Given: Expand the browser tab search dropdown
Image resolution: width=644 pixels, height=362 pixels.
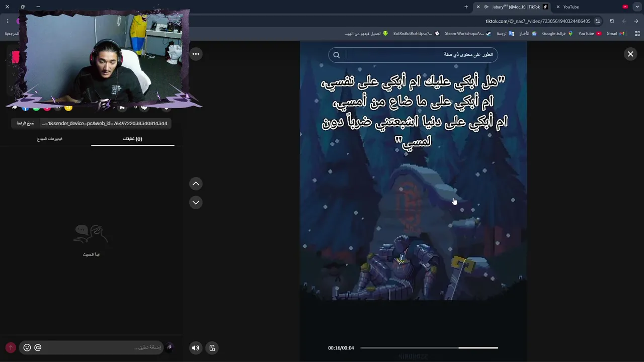Looking at the screenshot, I should (637, 7).
